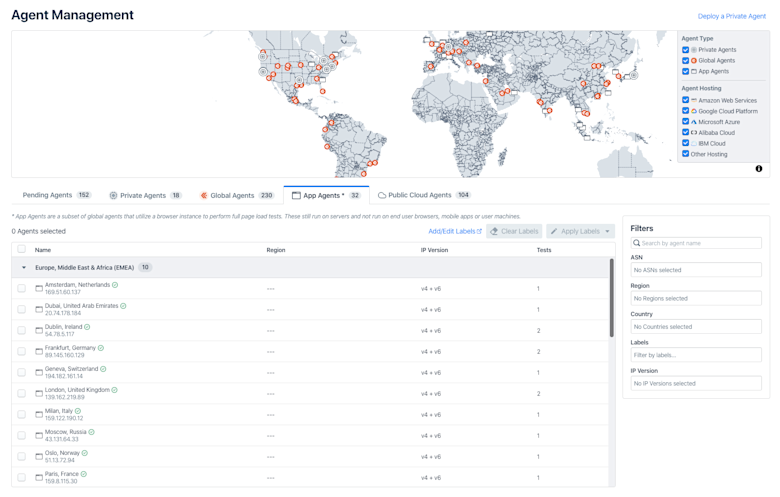This screenshot has height=497, width=780.
Task: Check the select-all checkbox in table header
Action: pyautogui.click(x=21, y=249)
